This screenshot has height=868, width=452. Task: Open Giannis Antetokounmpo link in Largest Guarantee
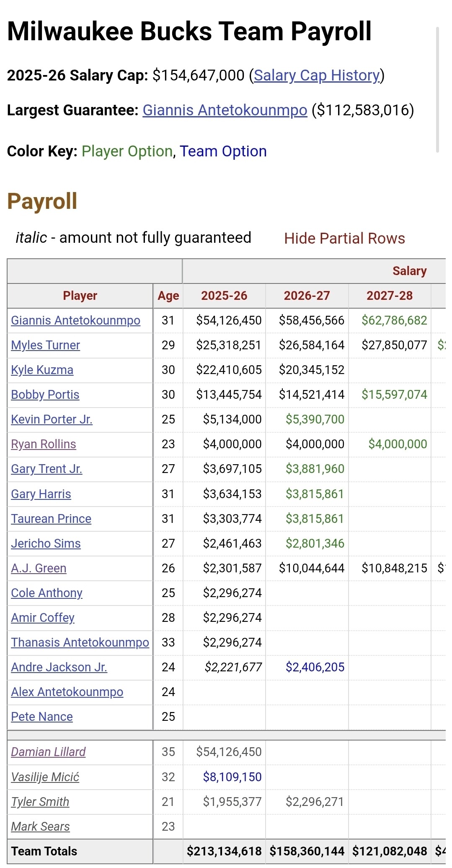point(225,110)
